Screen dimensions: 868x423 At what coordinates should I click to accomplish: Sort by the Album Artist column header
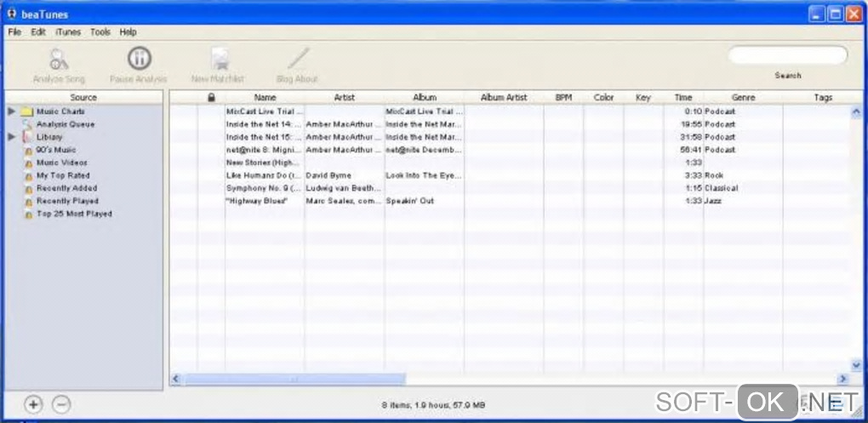pyautogui.click(x=504, y=97)
